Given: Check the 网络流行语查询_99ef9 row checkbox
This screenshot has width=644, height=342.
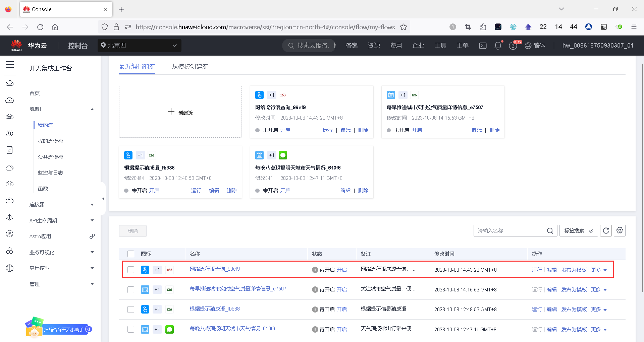Looking at the screenshot, I should point(131,270).
